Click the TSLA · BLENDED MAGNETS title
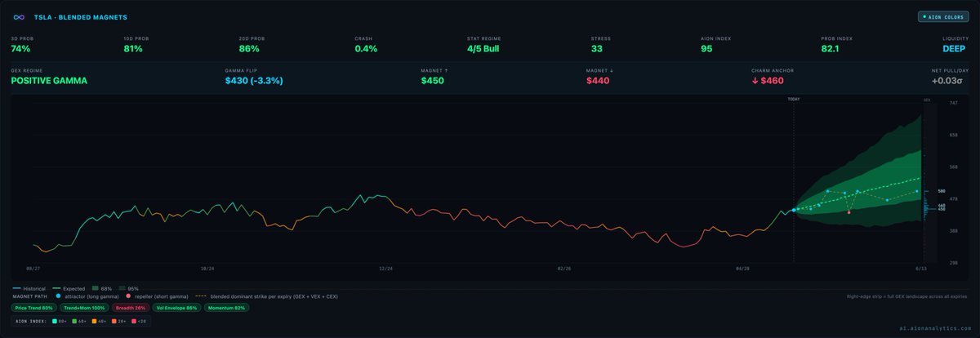This screenshot has width=980, height=338. click(80, 16)
